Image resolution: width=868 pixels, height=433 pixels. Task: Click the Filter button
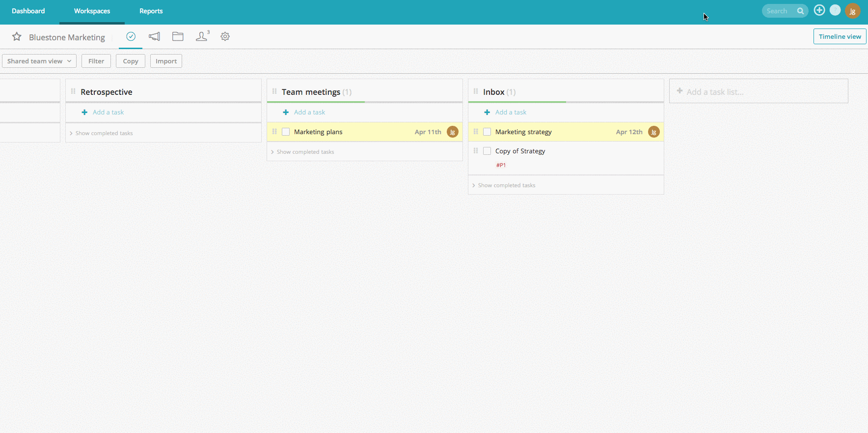96,61
